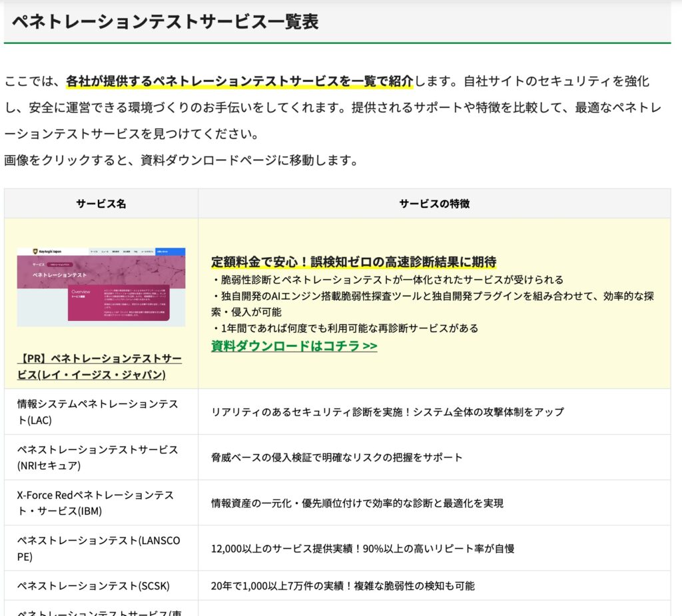Click the LAC description starting with リアリティのある
The image size is (682, 616).
pyautogui.click(x=387, y=412)
